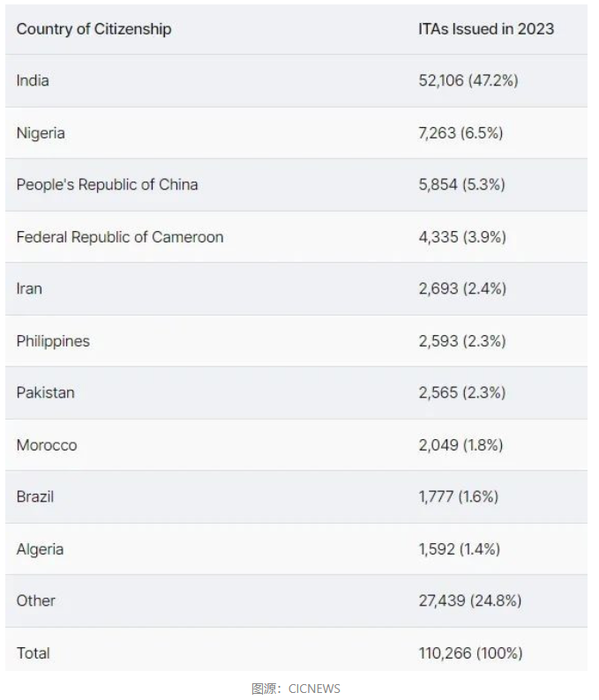
Task: Select the Nigeria country cell
Action: click(x=41, y=133)
